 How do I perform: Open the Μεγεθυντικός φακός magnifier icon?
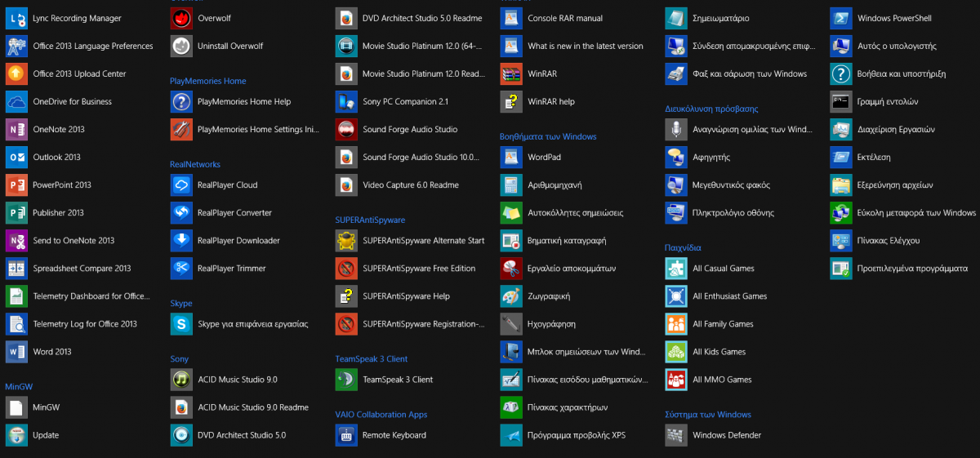tap(676, 185)
